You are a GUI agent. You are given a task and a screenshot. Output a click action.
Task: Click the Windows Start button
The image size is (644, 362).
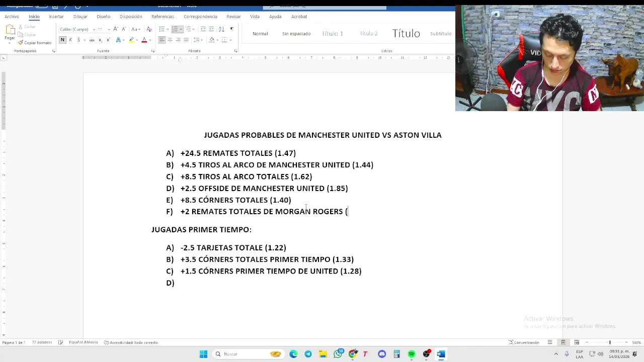(203, 354)
